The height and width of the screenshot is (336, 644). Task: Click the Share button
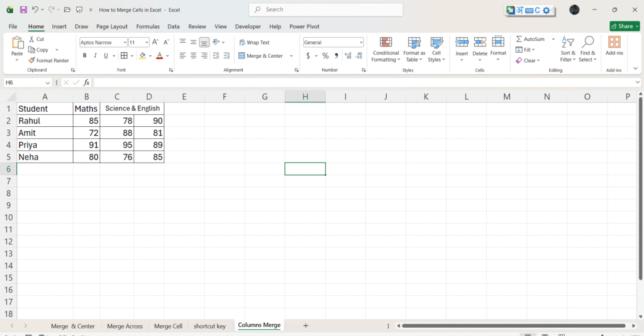coord(625,26)
